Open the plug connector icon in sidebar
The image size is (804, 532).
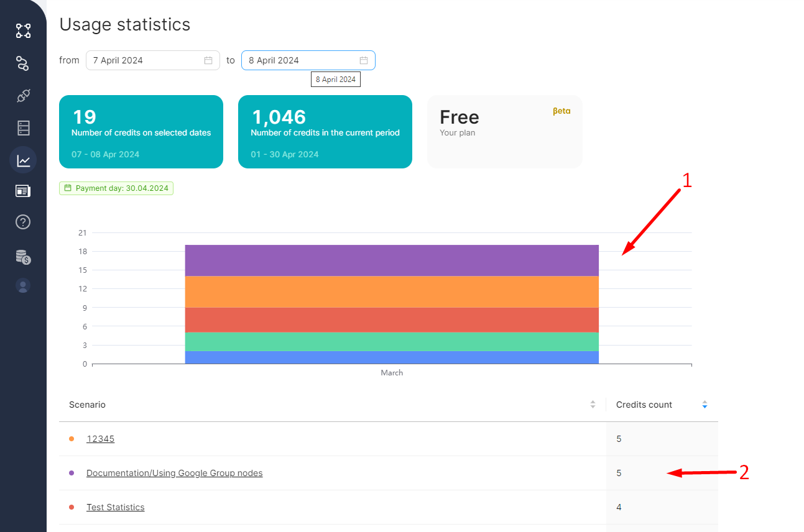(x=23, y=96)
